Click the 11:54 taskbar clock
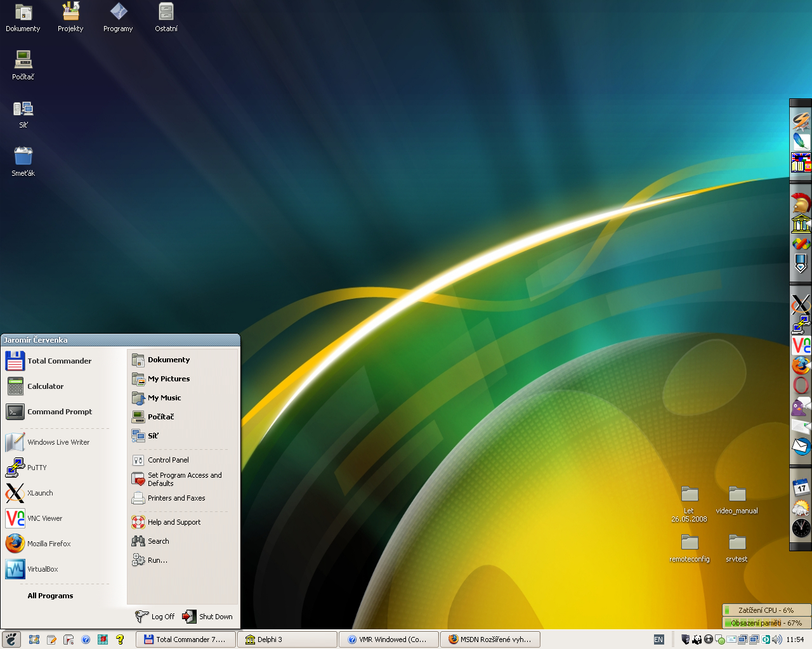The height and width of the screenshot is (649, 812). (795, 639)
